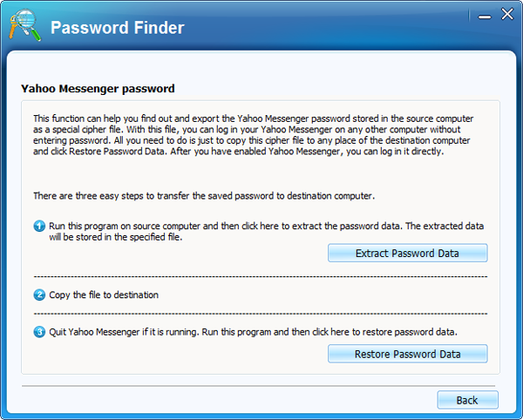
Task: Minimize the Password Finder window
Action: [483, 13]
